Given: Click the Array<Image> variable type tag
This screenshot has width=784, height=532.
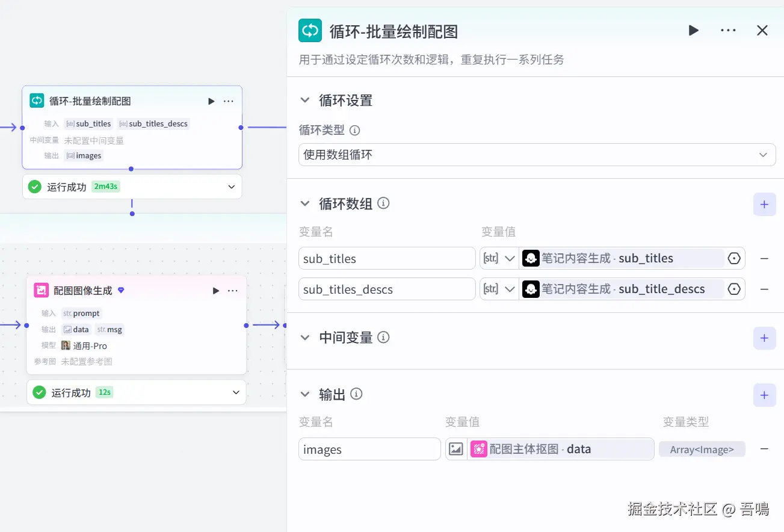Looking at the screenshot, I should click(702, 450).
